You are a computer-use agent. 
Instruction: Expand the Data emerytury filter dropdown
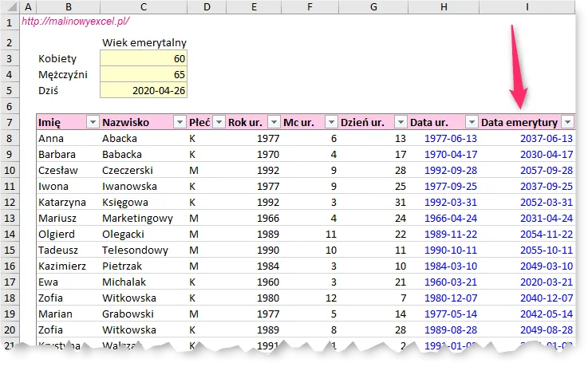pyautogui.click(x=566, y=123)
